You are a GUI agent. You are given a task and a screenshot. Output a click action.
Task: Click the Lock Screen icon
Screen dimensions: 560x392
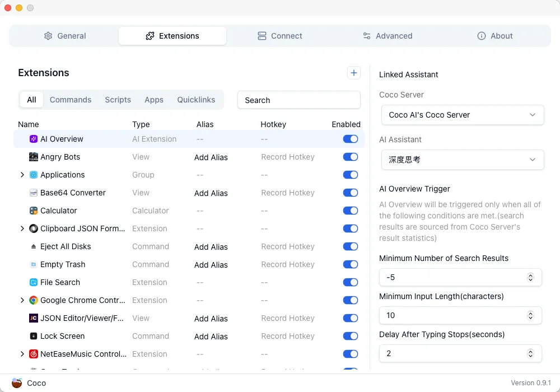click(34, 336)
